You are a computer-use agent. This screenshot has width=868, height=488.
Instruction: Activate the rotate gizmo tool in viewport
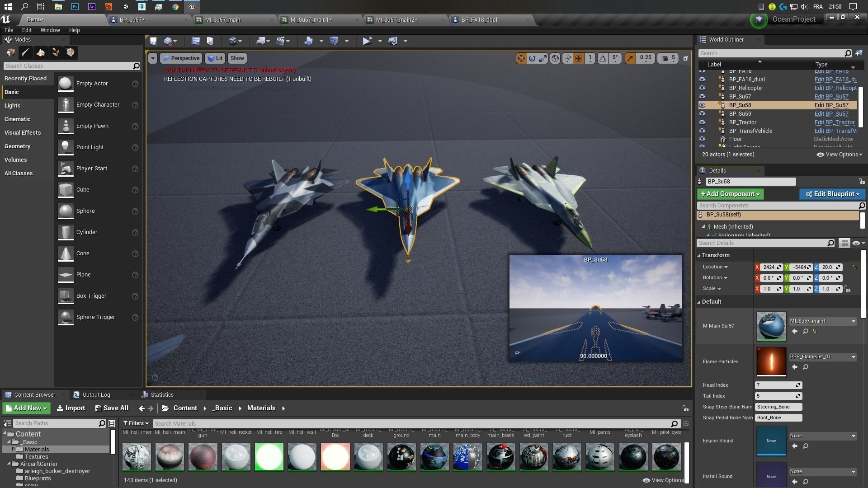click(x=532, y=58)
